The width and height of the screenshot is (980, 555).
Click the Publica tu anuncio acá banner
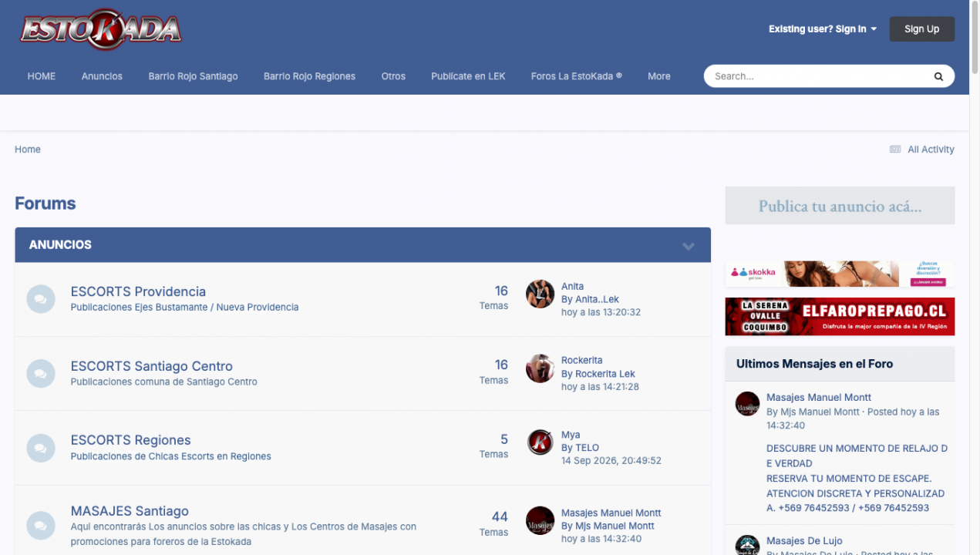[x=840, y=206]
